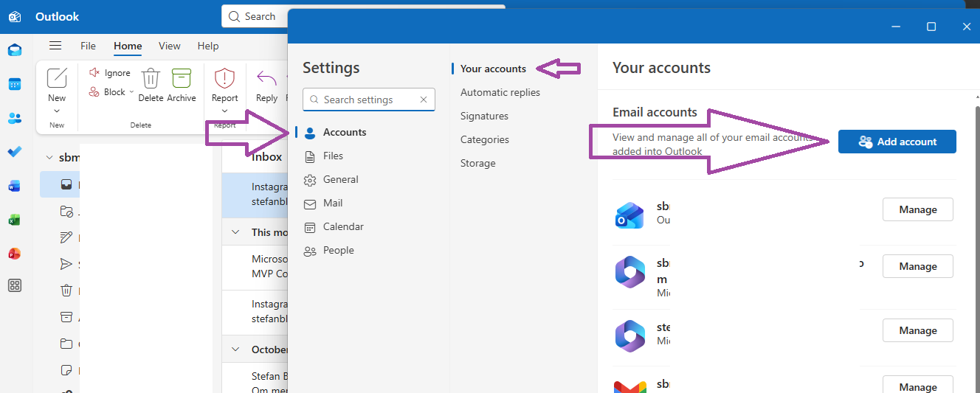This screenshot has height=393, width=980.
Task: Open the Deleted Items trash folder
Action: pos(66,291)
